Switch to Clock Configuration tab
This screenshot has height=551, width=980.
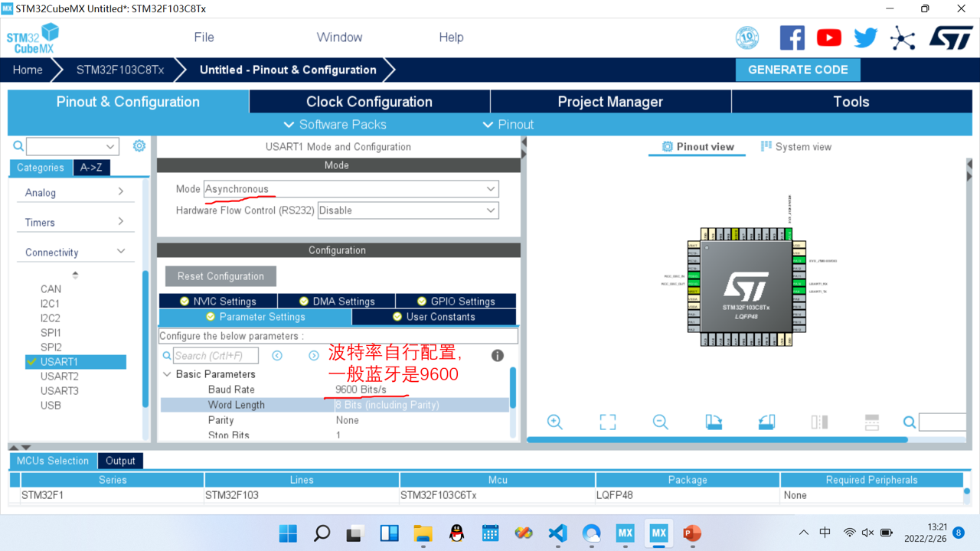(369, 102)
